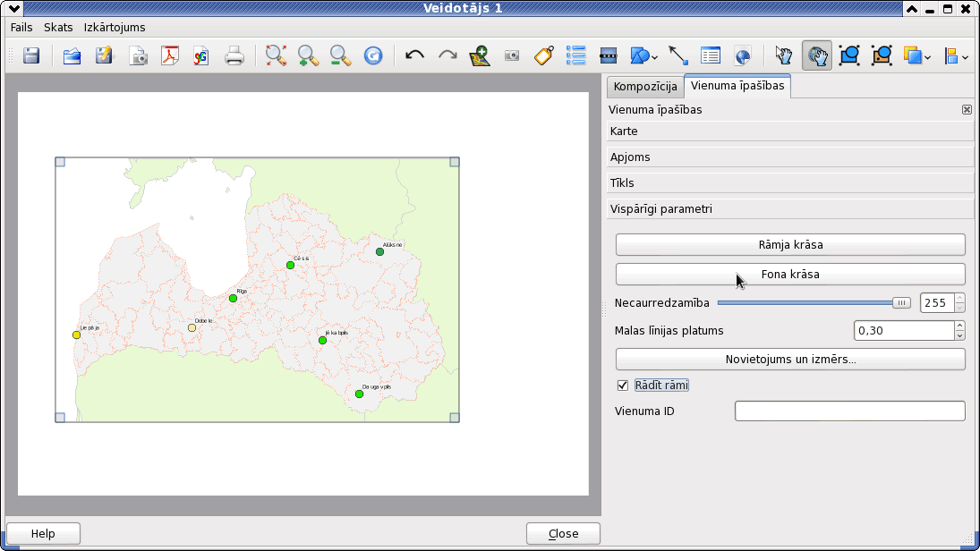Click the Alūksne label on the map
The image size is (980, 551).
click(x=393, y=245)
